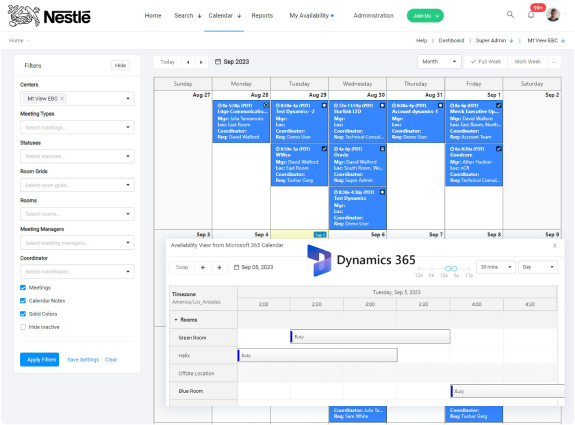This screenshot has width=575, height=425.
Task: Hide the Filters panel
Action: (120, 66)
